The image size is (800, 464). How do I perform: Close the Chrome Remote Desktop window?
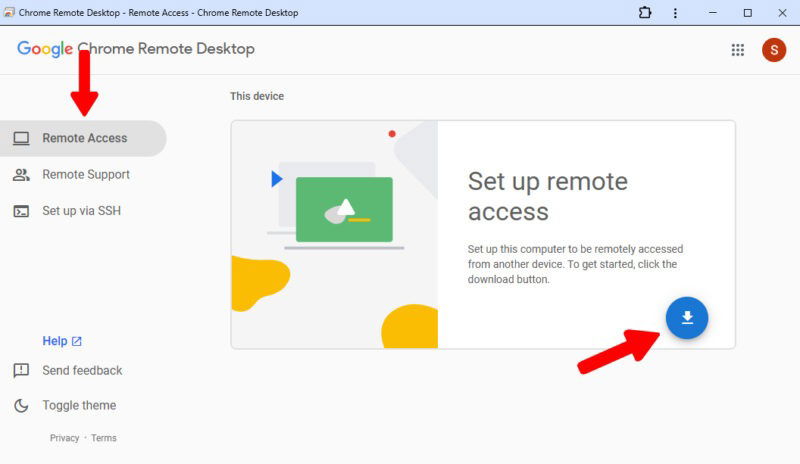coord(782,13)
